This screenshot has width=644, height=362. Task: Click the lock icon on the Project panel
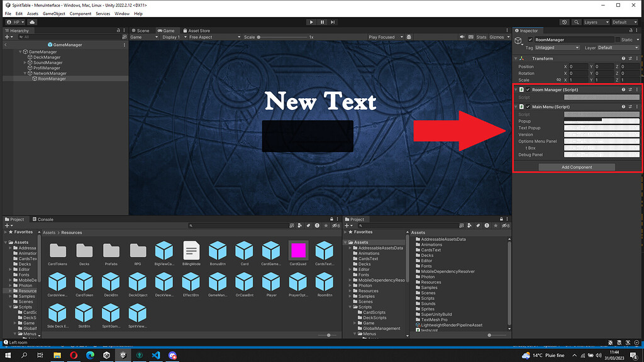pyautogui.click(x=332, y=219)
